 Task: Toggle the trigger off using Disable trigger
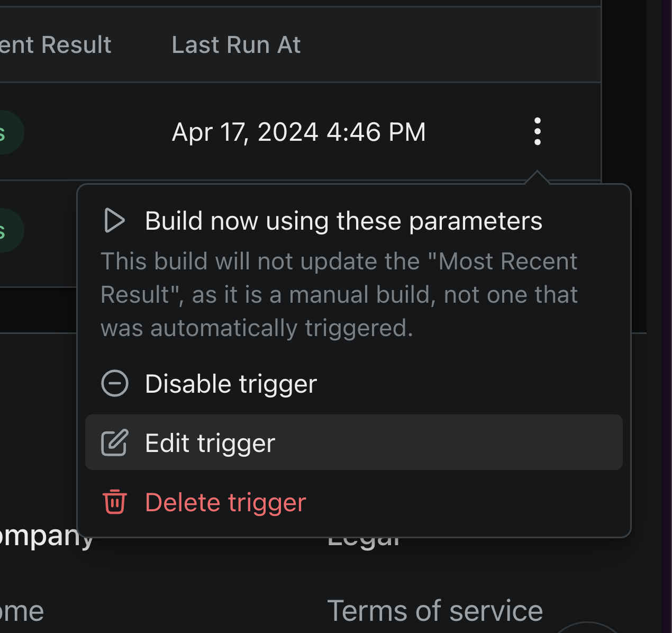coord(230,383)
